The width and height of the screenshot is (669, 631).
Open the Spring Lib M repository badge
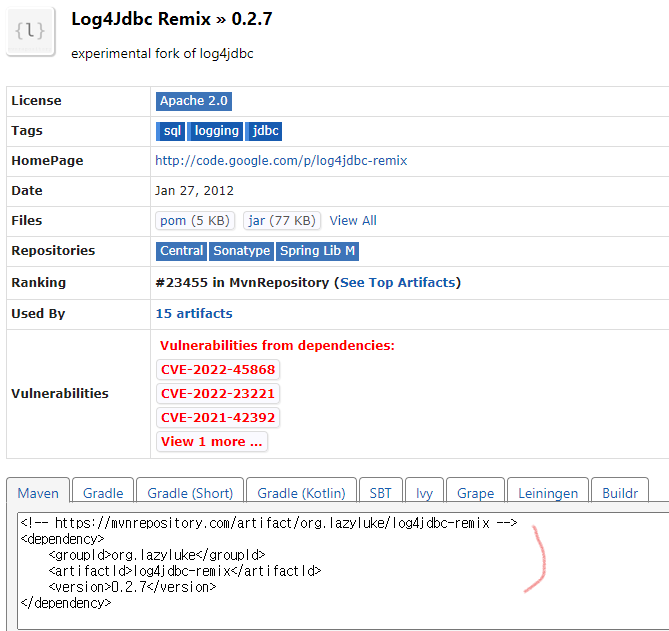click(317, 251)
